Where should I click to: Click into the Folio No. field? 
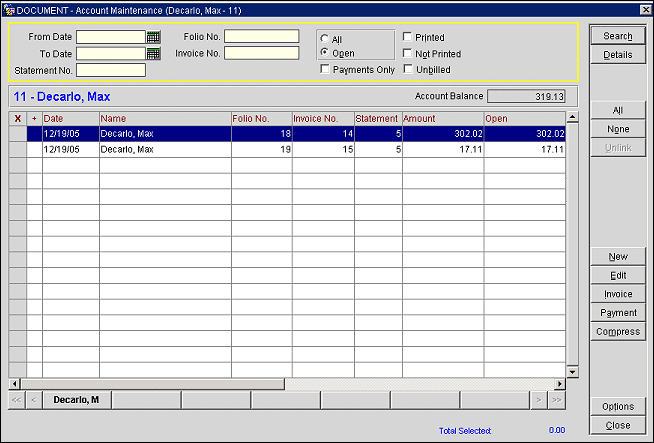tap(261, 37)
